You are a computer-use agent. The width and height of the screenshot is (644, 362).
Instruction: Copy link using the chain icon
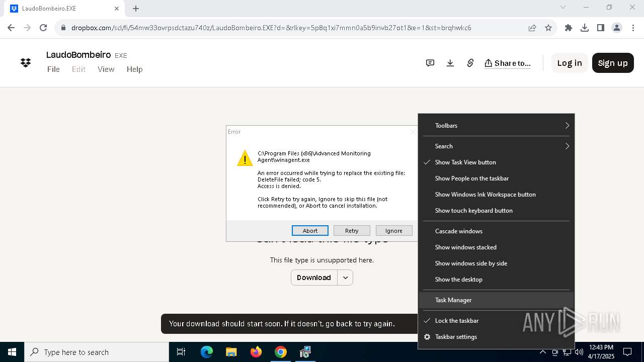tap(470, 63)
